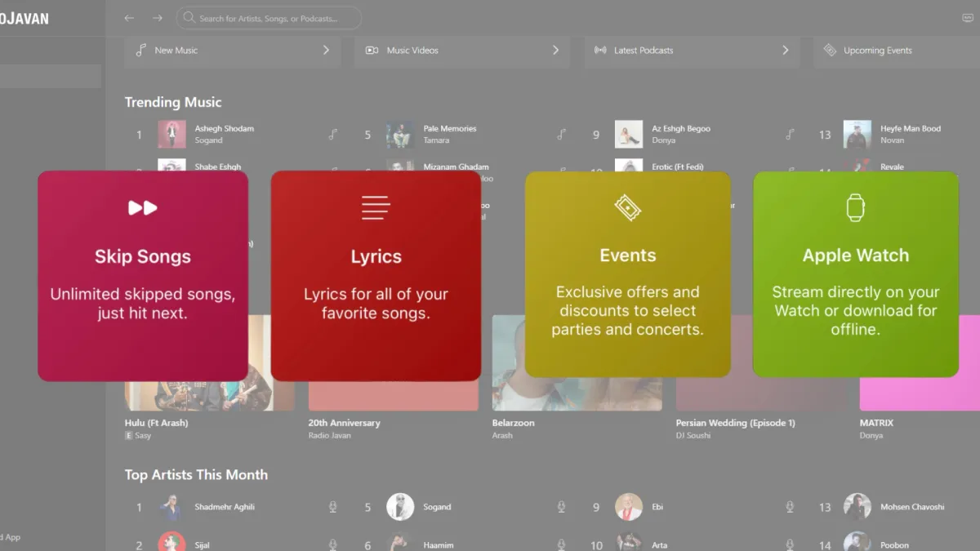The height and width of the screenshot is (551, 980).
Task: Open the Erotic (Ft Fedi) track
Action: pyautogui.click(x=678, y=167)
